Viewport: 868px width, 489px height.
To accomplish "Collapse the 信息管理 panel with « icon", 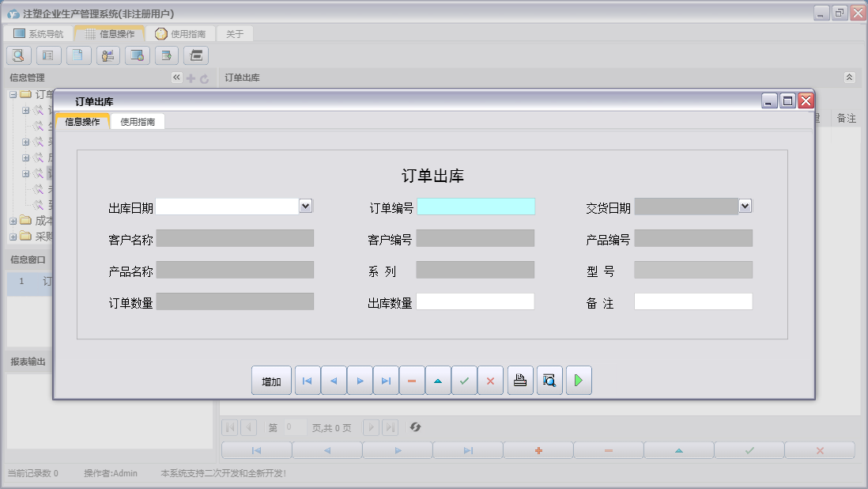I will 176,78.
